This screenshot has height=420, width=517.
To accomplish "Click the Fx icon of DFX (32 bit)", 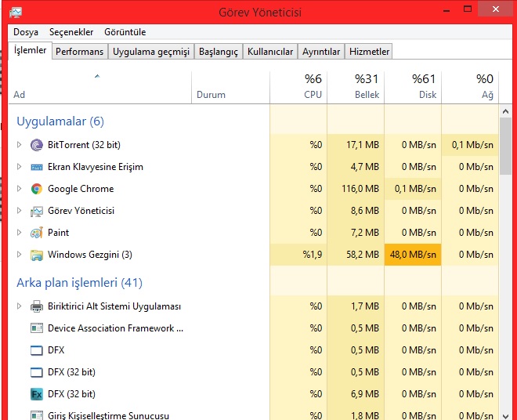I will (37, 394).
